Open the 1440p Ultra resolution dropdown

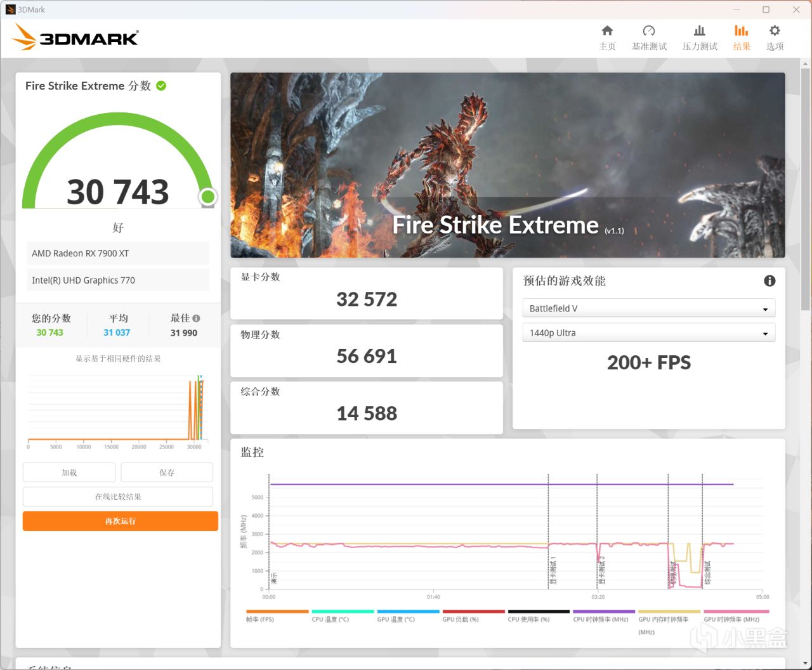tap(648, 333)
